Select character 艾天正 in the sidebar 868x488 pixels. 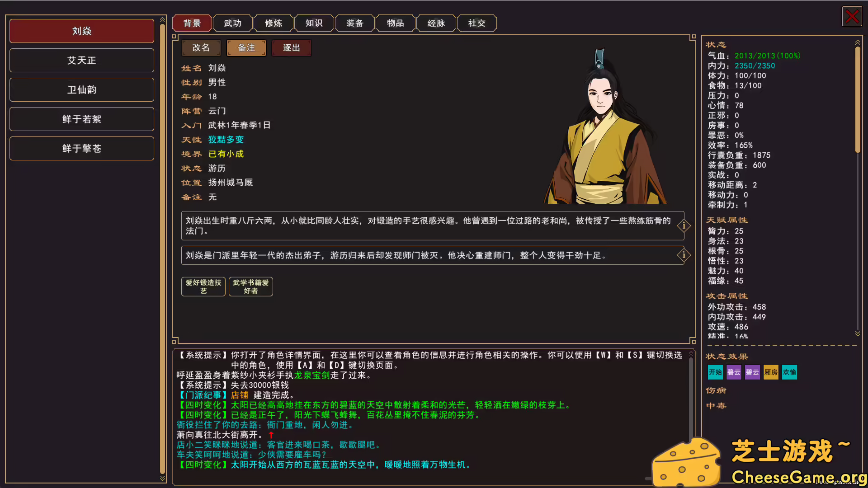click(x=81, y=60)
